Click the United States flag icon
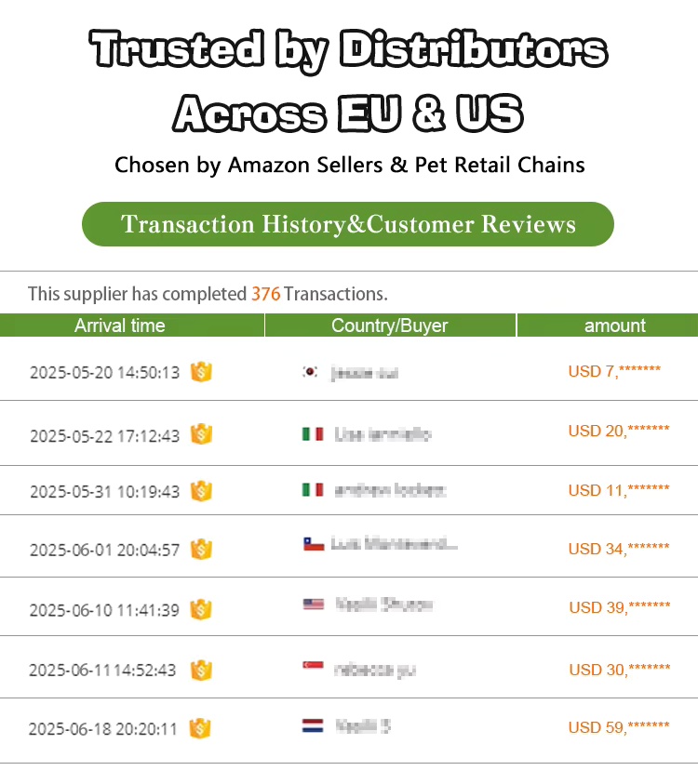The width and height of the screenshot is (698, 784). pos(314,605)
